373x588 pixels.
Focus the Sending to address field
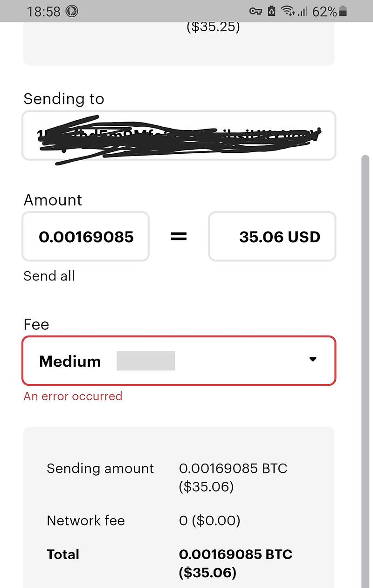coord(179,136)
